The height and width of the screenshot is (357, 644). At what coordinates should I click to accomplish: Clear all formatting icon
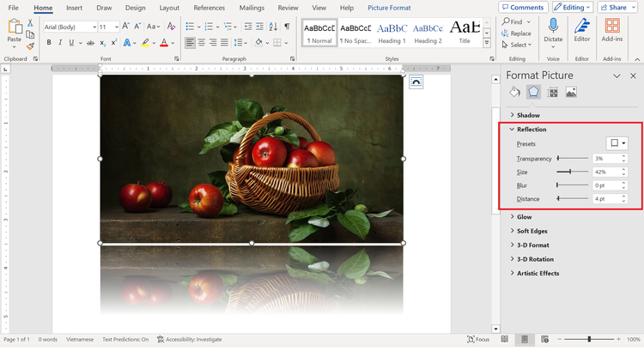point(171,27)
